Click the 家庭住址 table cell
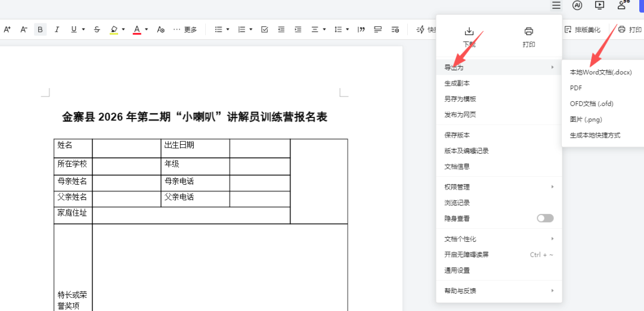This screenshot has width=644, height=311. pyautogui.click(x=73, y=216)
